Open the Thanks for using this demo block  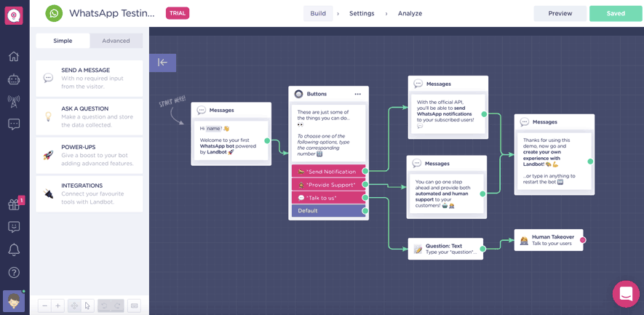554,154
